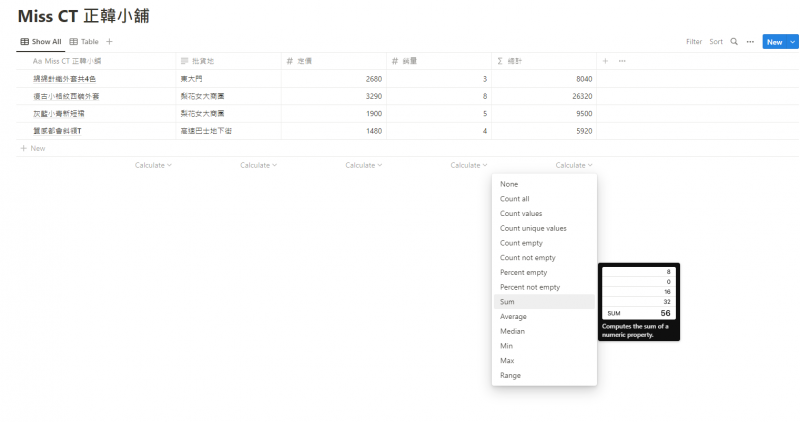Click quantity cell in the 1480 row
This screenshot has width=800, height=422.
point(439,131)
